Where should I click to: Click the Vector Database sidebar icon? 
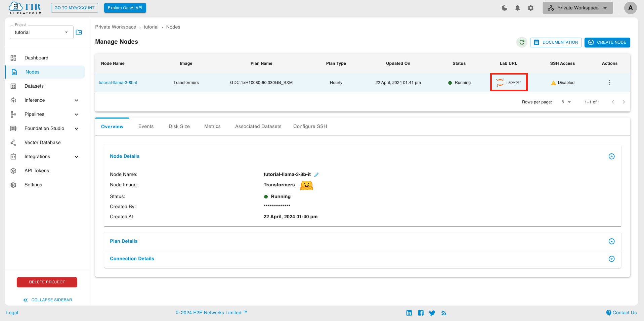tap(13, 142)
